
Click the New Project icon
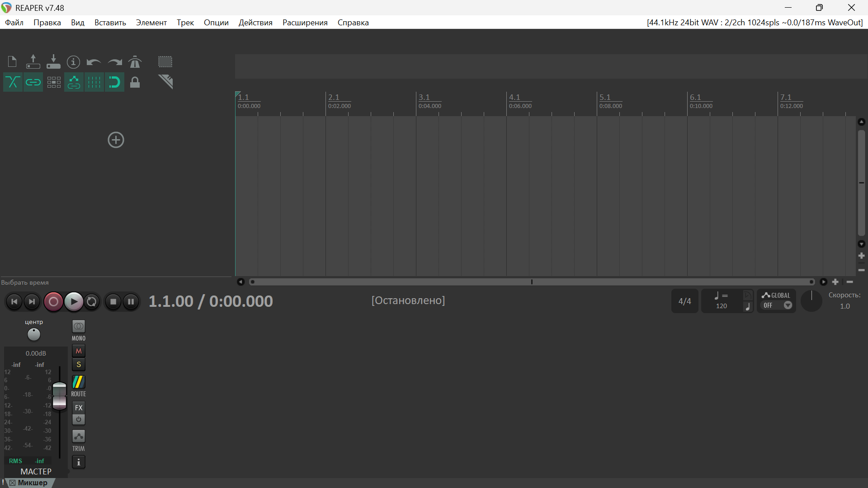(x=12, y=61)
